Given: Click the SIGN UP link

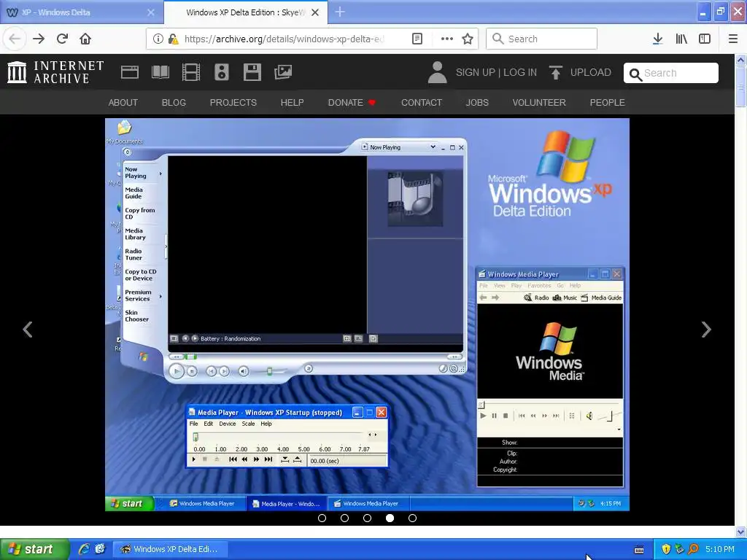Looking at the screenshot, I should (476, 72).
